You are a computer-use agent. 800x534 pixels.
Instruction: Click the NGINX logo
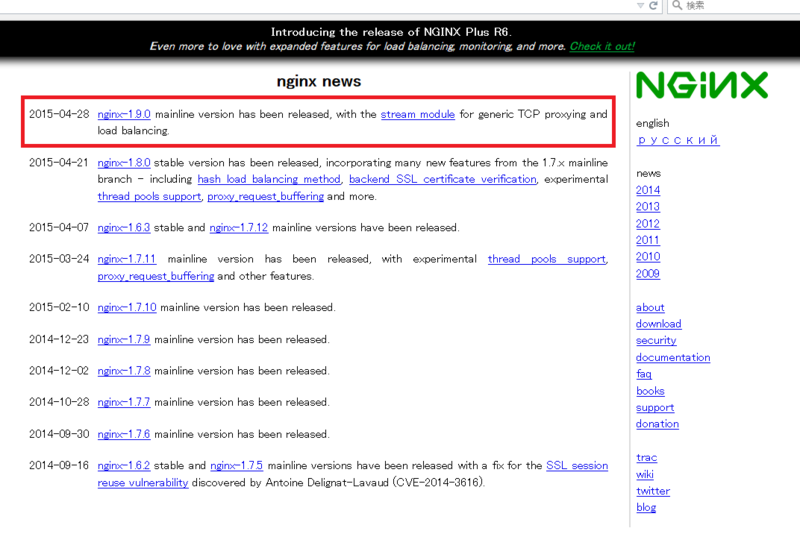702,85
